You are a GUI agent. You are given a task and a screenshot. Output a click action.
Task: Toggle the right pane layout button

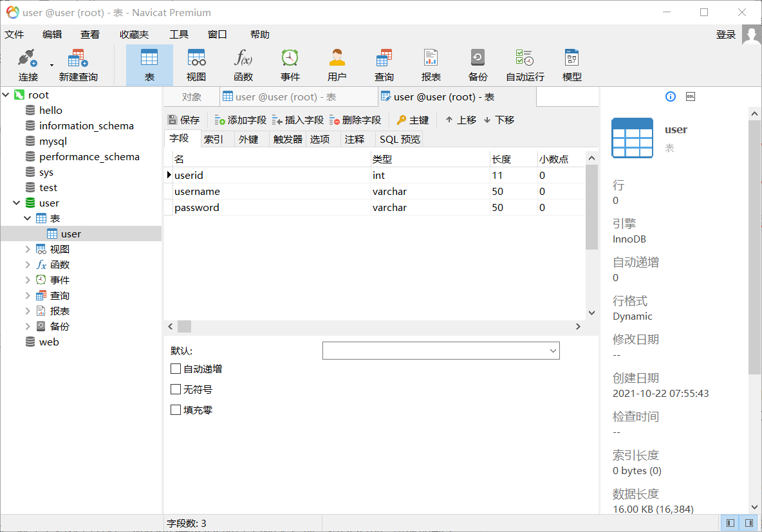(749, 523)
